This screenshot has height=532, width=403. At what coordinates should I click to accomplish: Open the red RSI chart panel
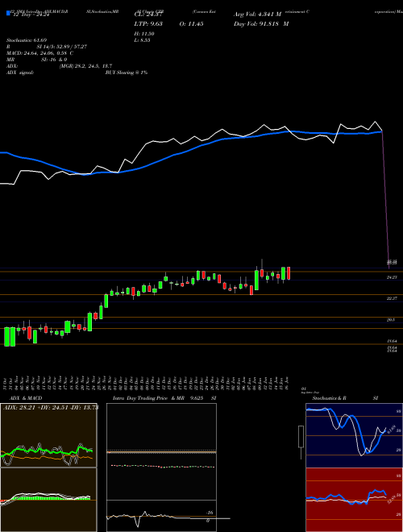(x=354, y=500)
